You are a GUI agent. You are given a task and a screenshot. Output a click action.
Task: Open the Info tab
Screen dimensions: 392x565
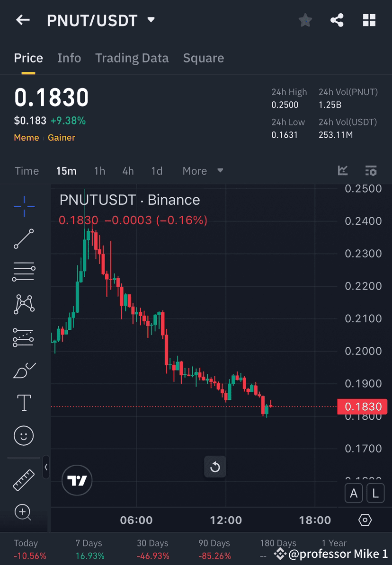coord(69,58)
